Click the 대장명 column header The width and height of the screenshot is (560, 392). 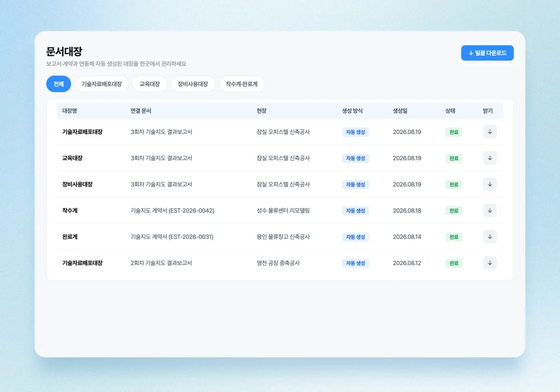pyautogui.click(x=70, y=111)
